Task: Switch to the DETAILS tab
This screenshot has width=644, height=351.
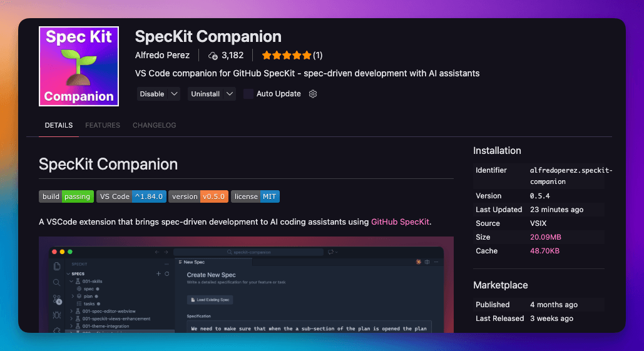Action: [x=59, y=125]
